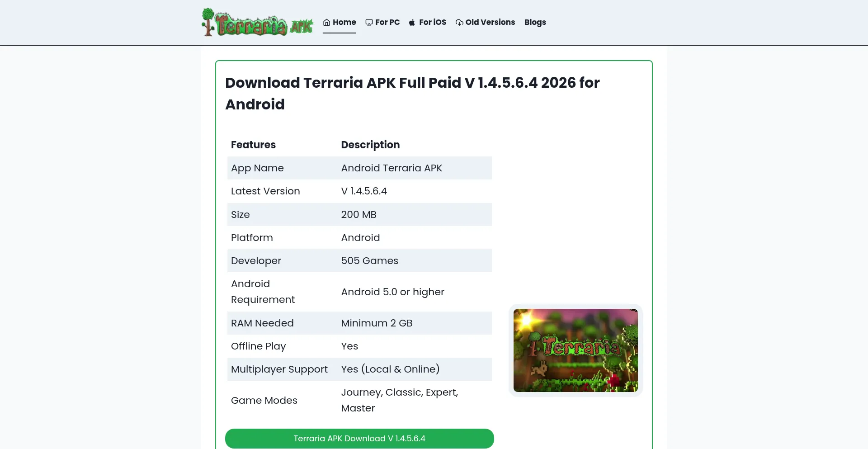The width and height of the screenshot is (868, 449).
Task: Visit the Blogs section
Action: [x=535, y=22]
